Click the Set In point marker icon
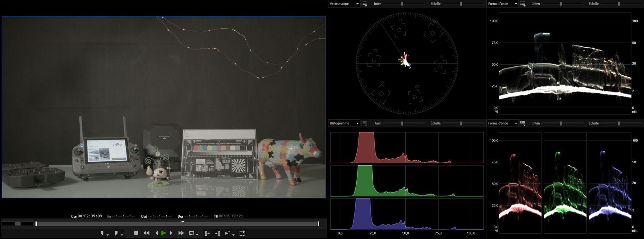The height and width of the screenshot is (239, 644). pos(102,233)
